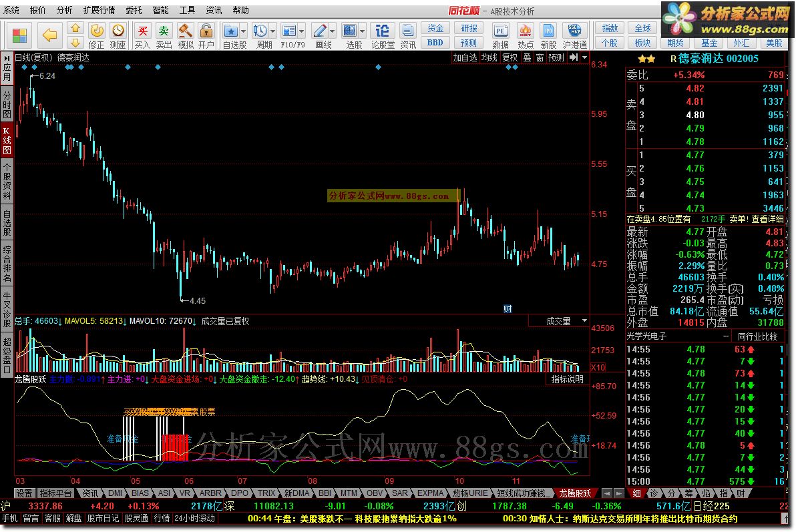The width and height of the screenshot is (796, 532).
Task: Open the 测速 speed test tool
Action: (118, 35)
